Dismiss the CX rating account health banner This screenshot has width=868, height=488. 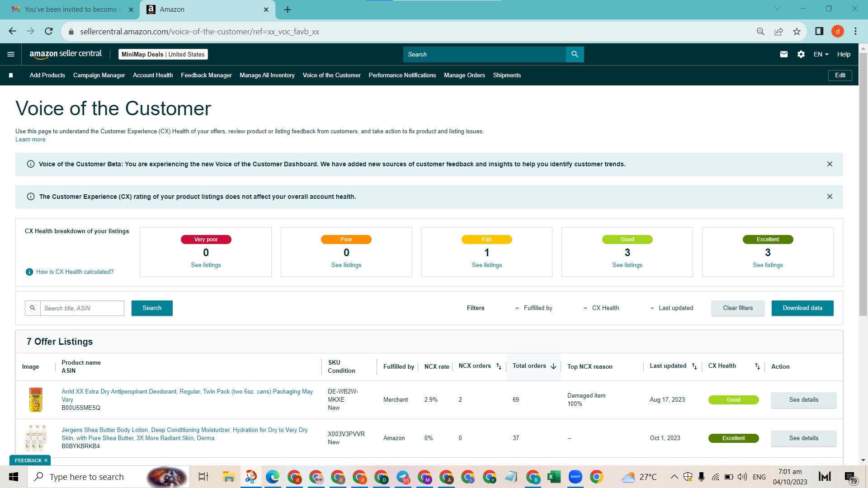click(x=830, y=197)
